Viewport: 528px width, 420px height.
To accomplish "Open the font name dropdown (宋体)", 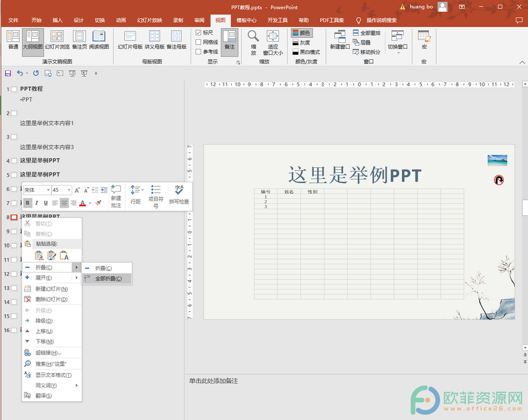I will click(x=48, y=190).
